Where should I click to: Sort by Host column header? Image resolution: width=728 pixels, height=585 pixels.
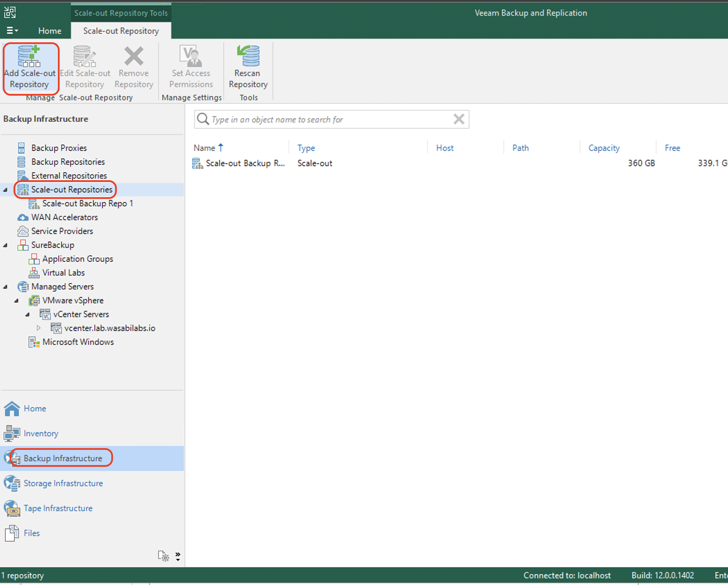point(445,148)
